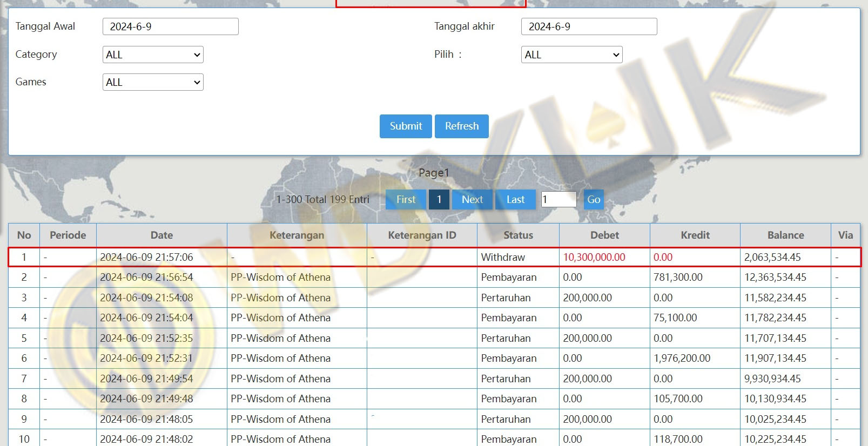Go to First page
Image resolution: width=868 pixels, height=446 pixels.
[x=406, y=200]
